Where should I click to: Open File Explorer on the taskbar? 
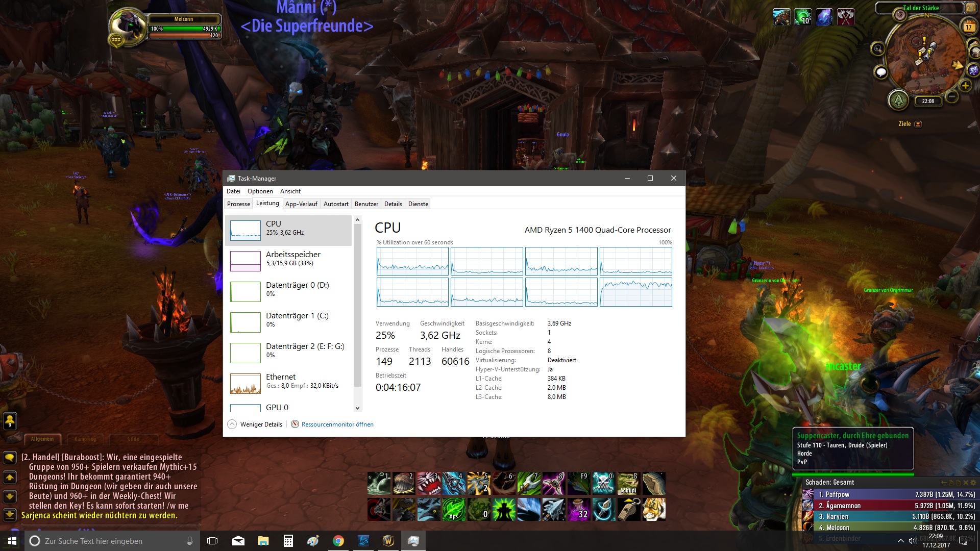[263, 541]
